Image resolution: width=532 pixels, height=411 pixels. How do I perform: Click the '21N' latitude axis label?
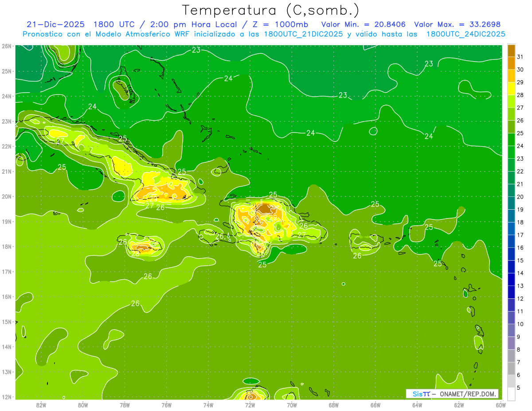tap(7, 171)
